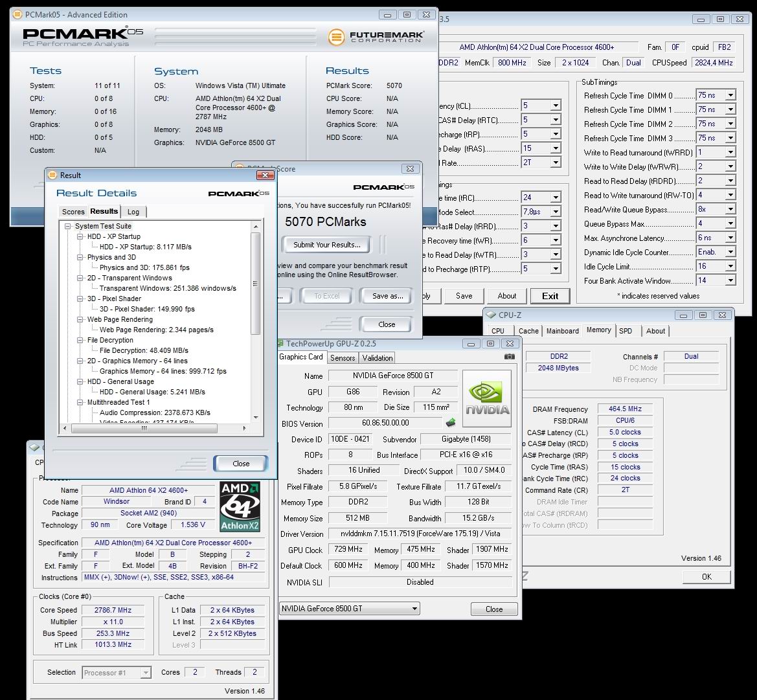
Task: Open the Max. Asynchrone Latency dropdown
Action: point(730,238)
